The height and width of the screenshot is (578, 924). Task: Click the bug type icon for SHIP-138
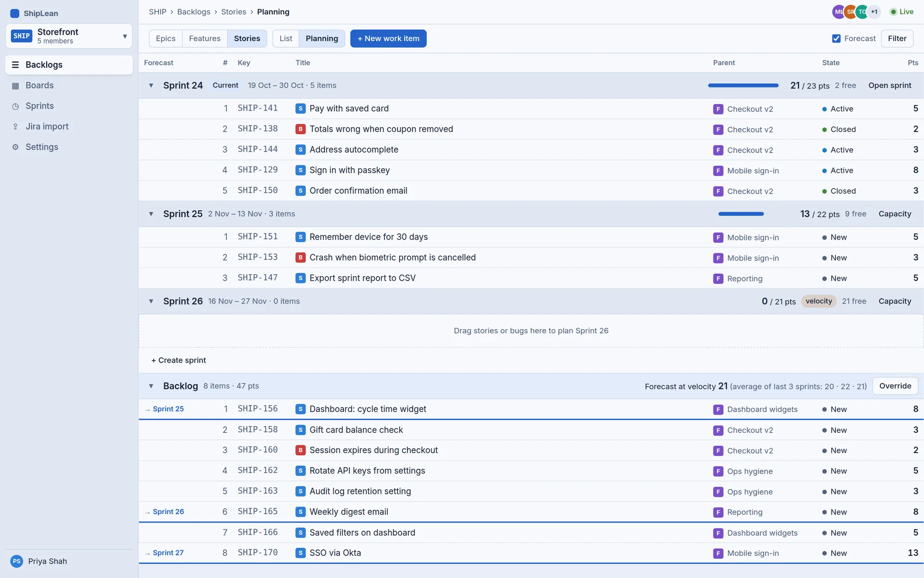click(x=300, y=129)
